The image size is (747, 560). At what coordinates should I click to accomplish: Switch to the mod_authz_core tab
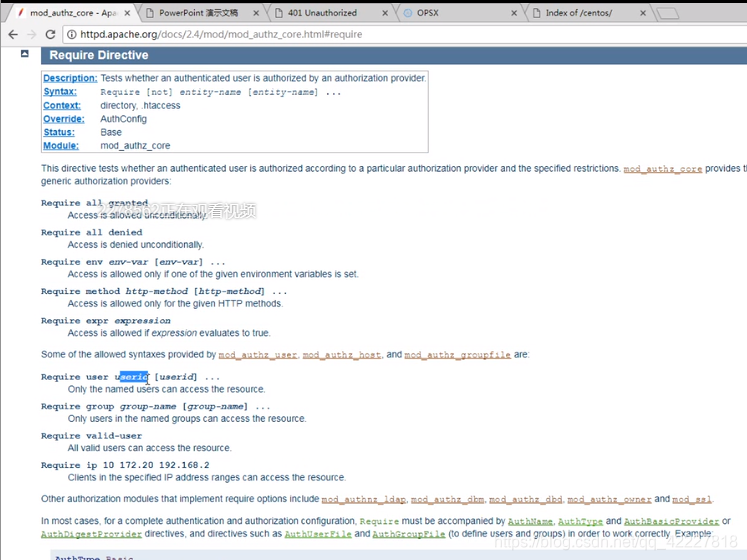coord(72,13)
